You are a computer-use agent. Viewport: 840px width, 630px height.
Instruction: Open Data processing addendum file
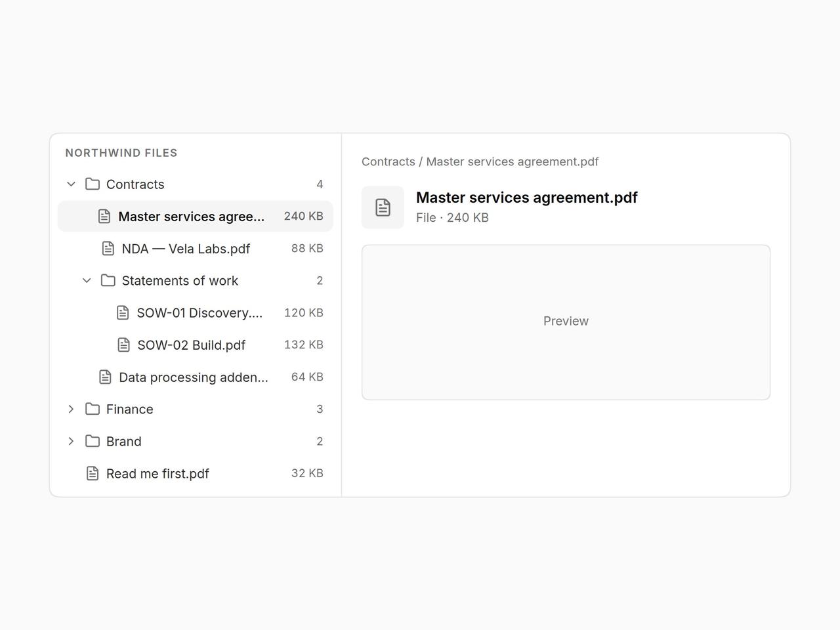click(194, 377)
